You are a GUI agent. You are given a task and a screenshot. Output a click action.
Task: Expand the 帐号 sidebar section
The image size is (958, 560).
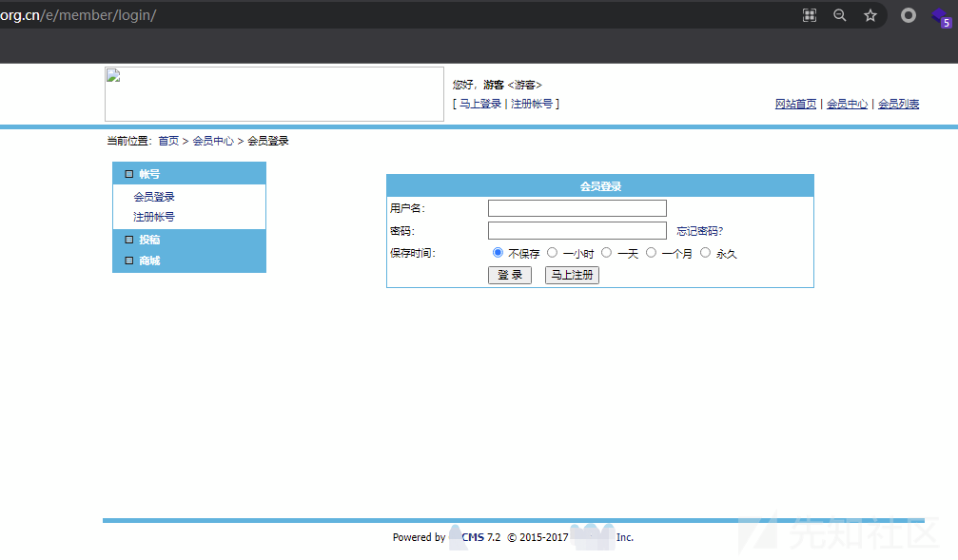click(149, 174)
